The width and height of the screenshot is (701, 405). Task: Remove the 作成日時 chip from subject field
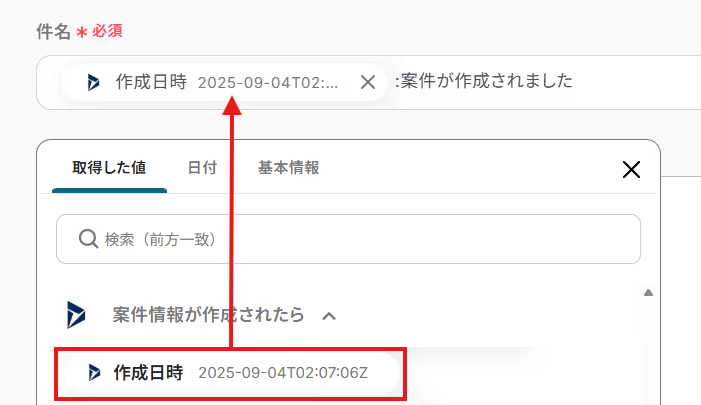(368, 82)
